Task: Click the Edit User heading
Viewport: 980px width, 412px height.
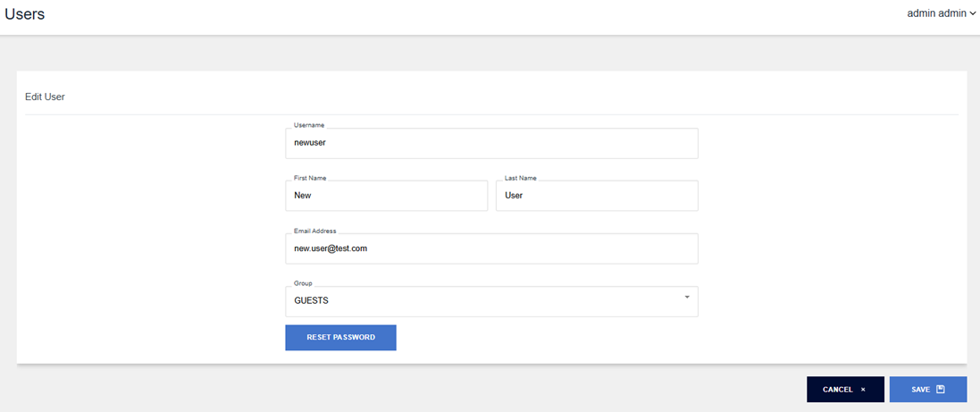Action: [45, 97]
